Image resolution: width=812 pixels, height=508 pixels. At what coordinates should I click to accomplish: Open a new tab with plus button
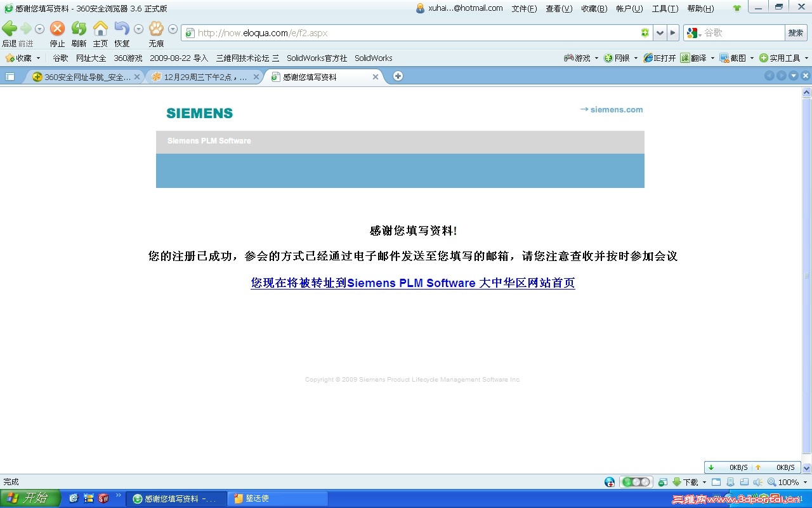click(x=398, y=76)
